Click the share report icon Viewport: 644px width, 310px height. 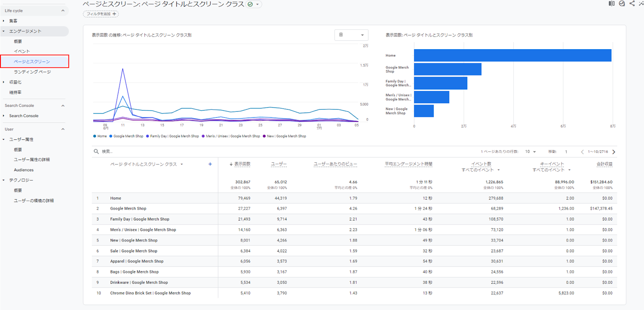pos(632,4)
